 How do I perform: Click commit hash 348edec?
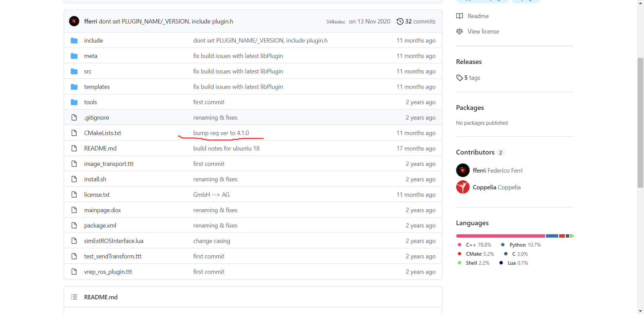(x=336, y=22)
